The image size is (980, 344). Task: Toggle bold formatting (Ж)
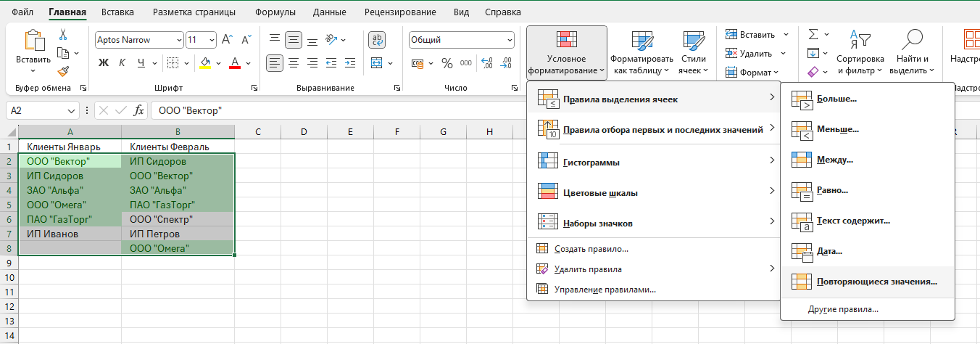103,63
